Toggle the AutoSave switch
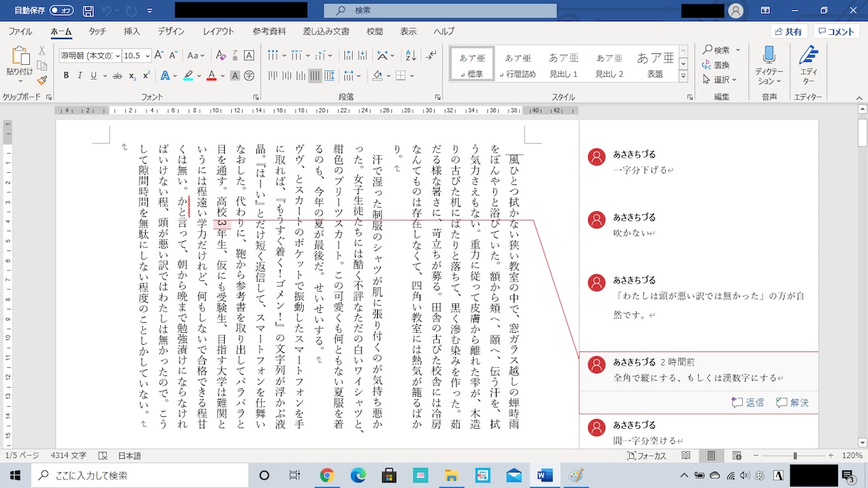 [63, 11]
